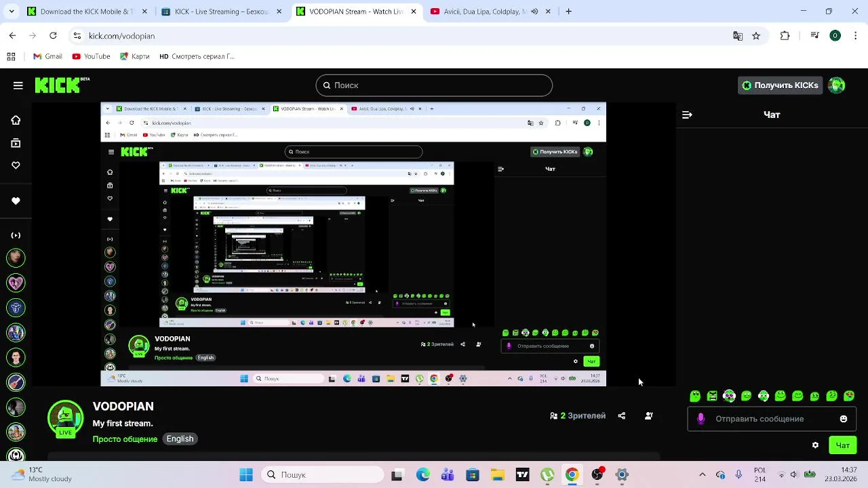Open the Windows Start menu
868x488 pixels.
click(246, 475)
